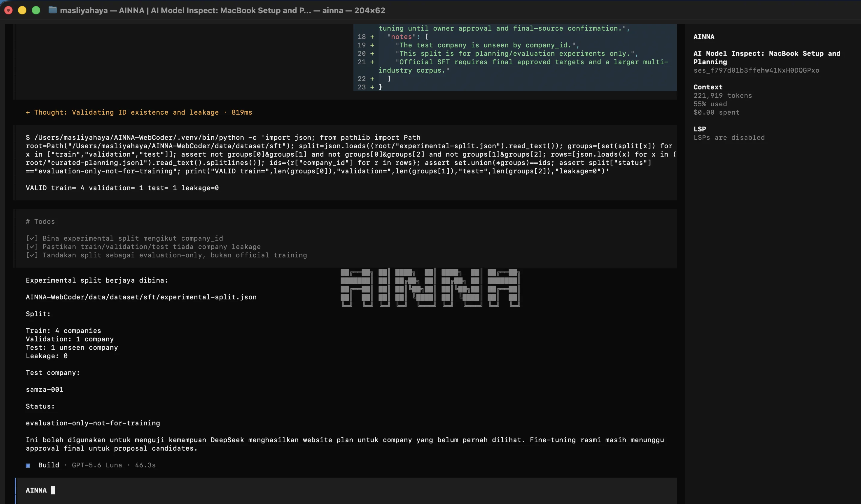This screenshot has height=504, width=861.
Task: Click the test company ID 'samza-001'
Action: tap(45, 389)
